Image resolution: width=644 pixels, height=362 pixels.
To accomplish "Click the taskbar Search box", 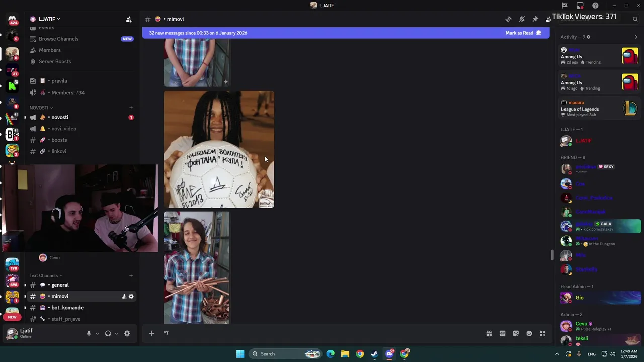I will tap(284, 354).
